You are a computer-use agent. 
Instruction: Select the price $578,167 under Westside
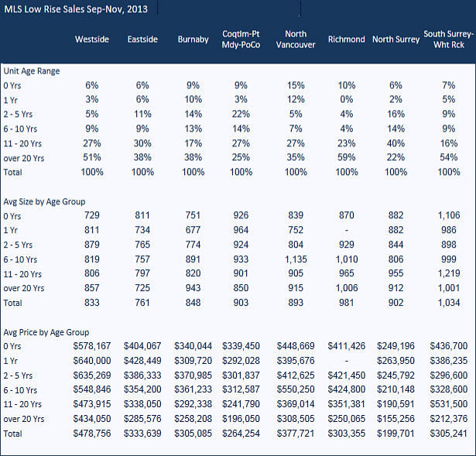pos(92,346)
